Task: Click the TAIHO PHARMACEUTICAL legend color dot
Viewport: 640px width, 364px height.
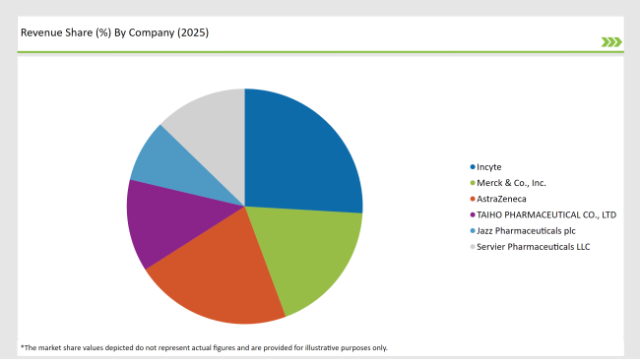Action: pos(473,214)
